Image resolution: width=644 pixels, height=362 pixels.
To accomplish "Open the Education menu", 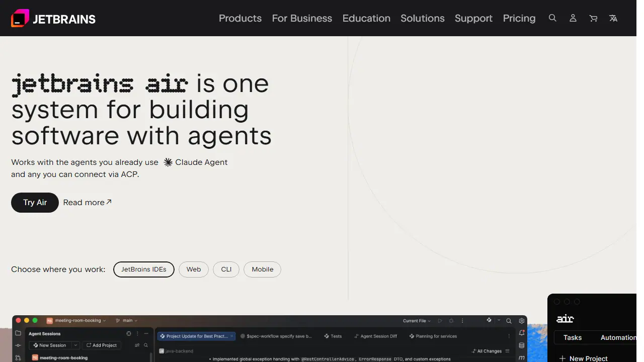I will (366, 18).
